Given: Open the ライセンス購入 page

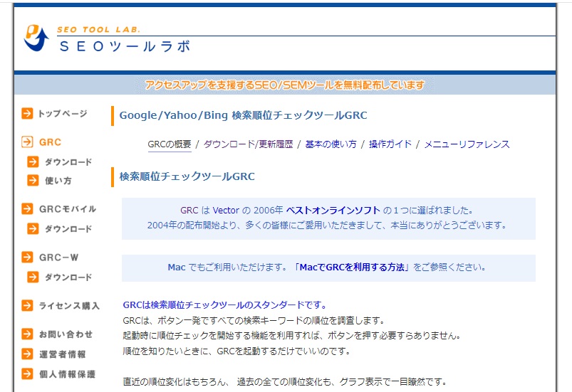Looking at the screenshot, I should point(69,306).
